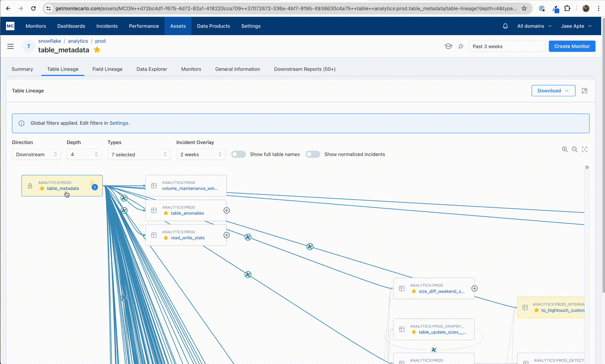Open Types dropdown showing 7 selected

pyautogui.click(x=139, y=154)
